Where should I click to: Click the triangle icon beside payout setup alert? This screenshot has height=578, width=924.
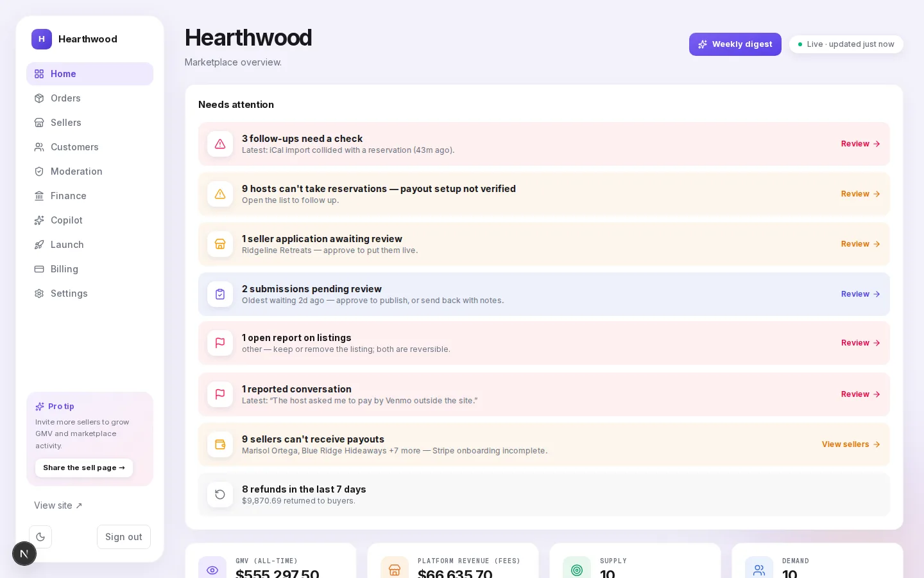point(220,194)
